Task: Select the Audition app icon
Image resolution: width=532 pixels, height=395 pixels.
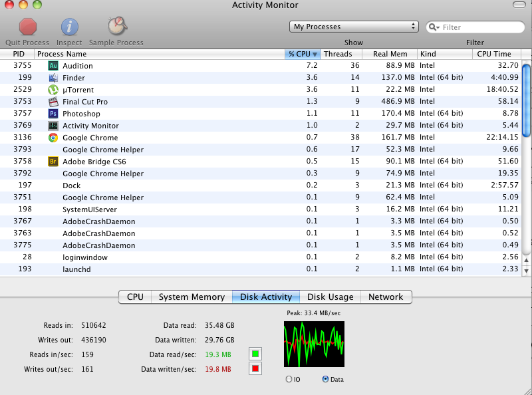Action: pos(53,65)
